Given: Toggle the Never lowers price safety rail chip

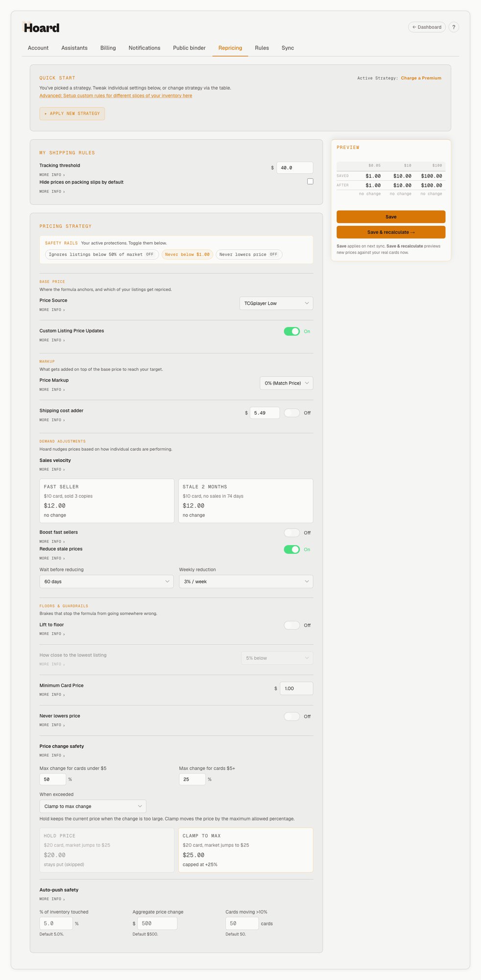Looking at the screenshot, I should [249, 254].
